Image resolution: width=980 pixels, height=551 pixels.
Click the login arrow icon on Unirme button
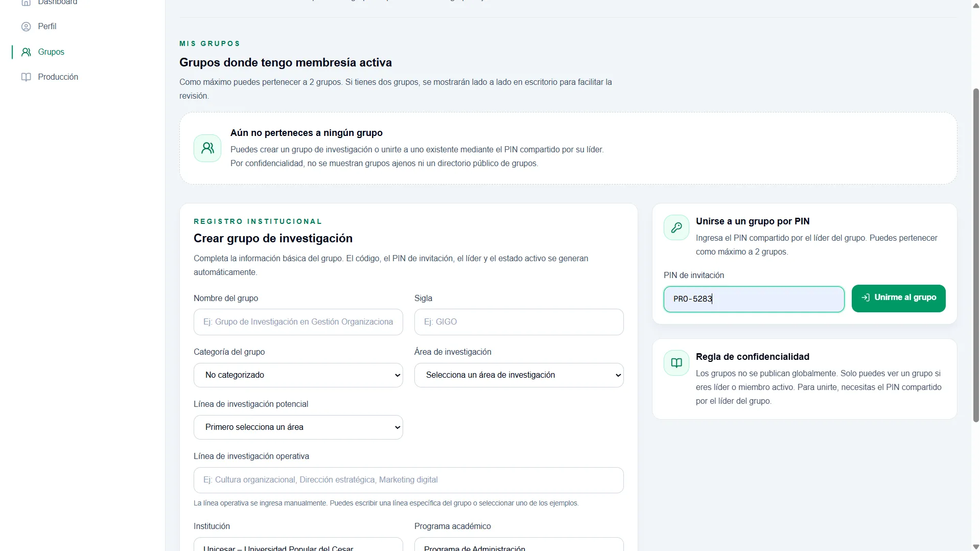pos(866,297)
